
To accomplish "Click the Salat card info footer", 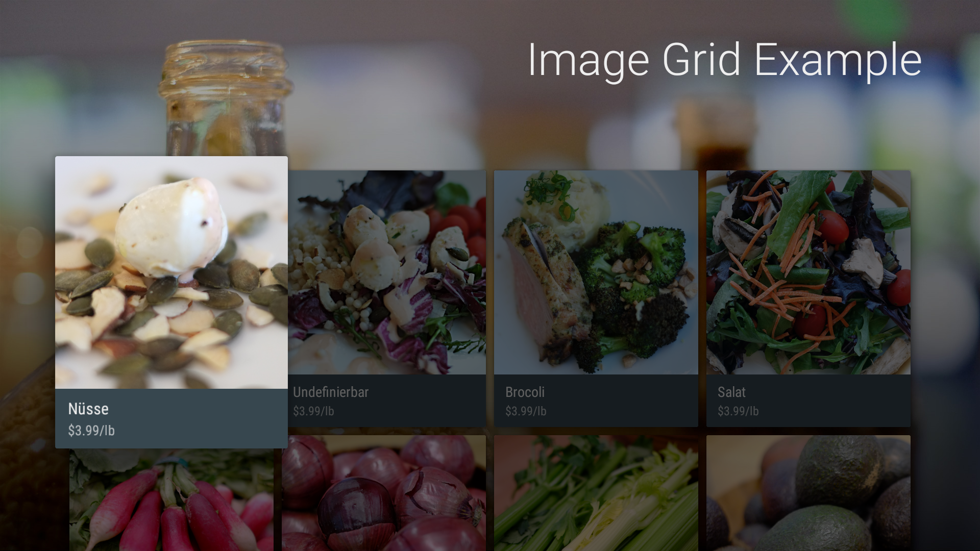I will pyautogui.click(x=808, y=400).
